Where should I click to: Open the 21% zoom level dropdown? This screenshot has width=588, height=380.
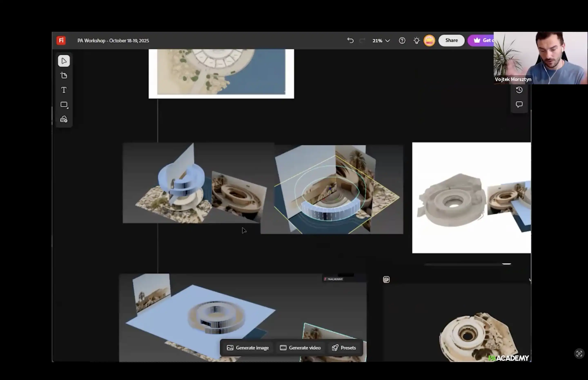point(381,41)
